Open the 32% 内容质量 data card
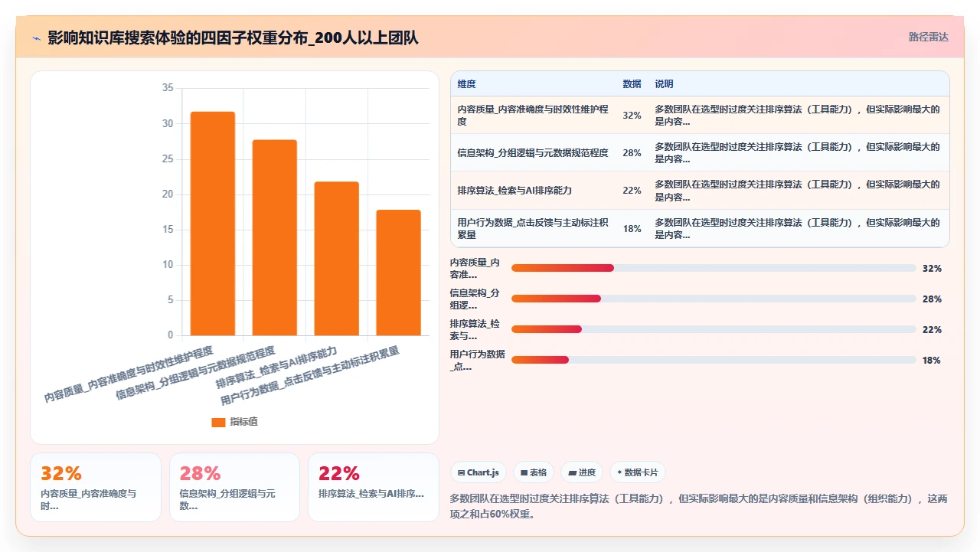Viewport: 980px width, 552px height. pos(96,488)
